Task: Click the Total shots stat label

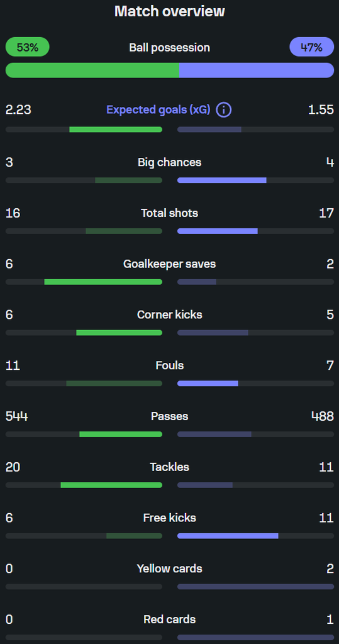Action: pos(169,213)
